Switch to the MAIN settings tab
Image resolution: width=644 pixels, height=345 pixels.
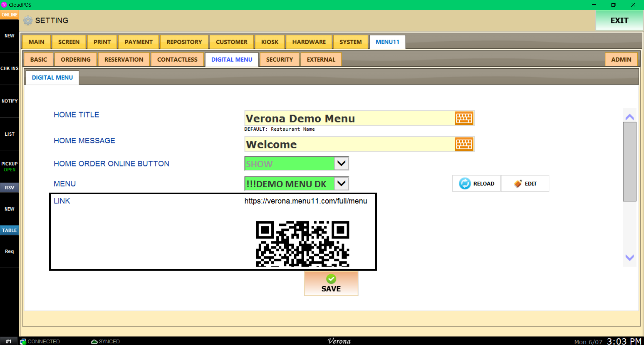(x=36, y=42)
